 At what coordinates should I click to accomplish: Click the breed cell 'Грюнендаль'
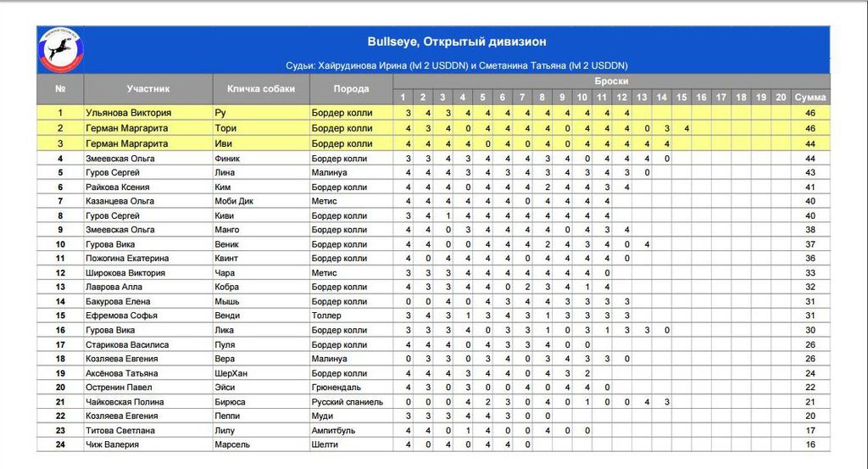tap(336, 387)
